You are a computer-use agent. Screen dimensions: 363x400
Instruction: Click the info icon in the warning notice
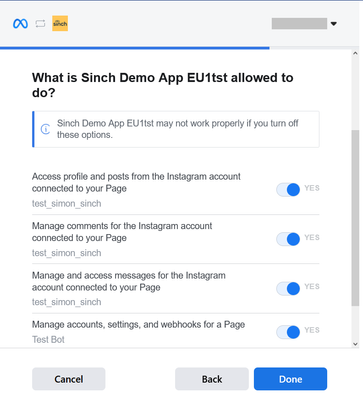45,129
